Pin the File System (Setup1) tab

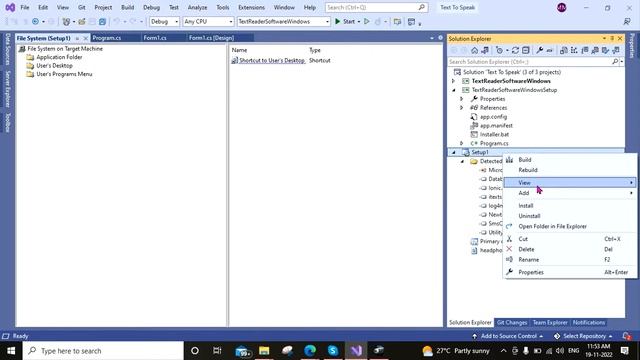pos(77,38)
